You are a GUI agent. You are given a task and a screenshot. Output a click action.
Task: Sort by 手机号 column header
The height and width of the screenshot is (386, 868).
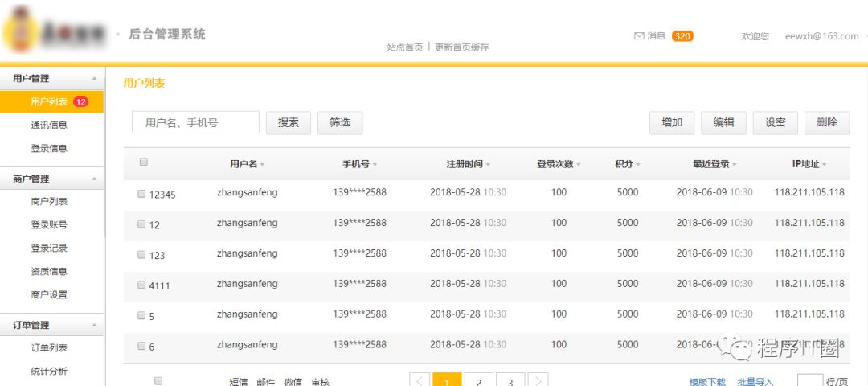coord(359,164)
